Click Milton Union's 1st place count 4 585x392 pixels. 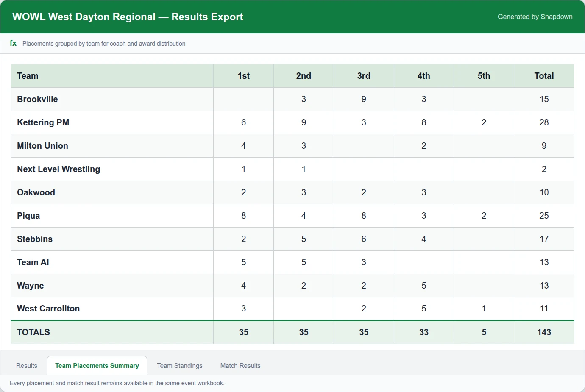(x=244, y=146)
